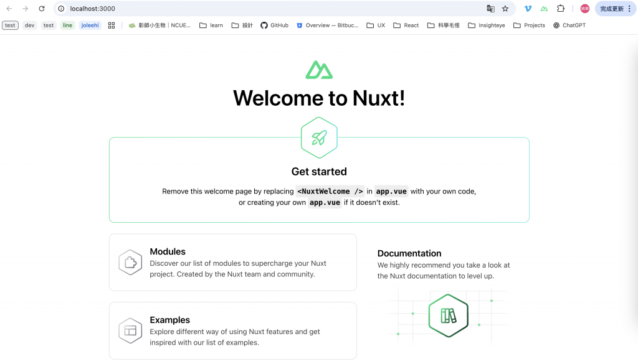Viewport: 638px width, 364px height.
Task: Open the Documentation section heading
Action: pos(409,253)
